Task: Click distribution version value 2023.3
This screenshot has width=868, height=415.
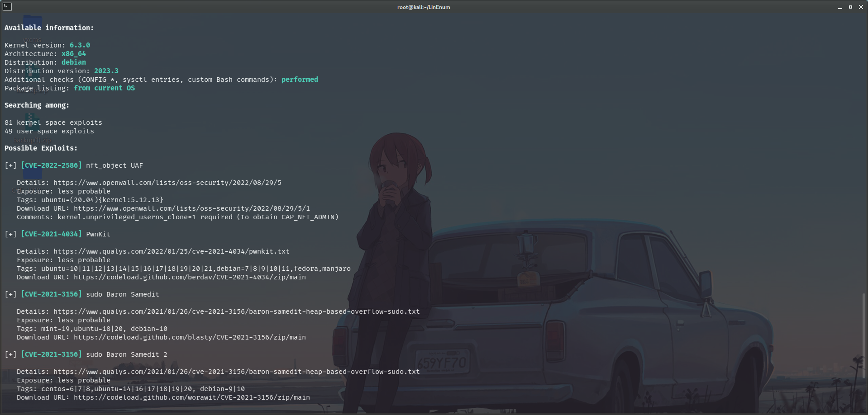Action: pos(106,71)
